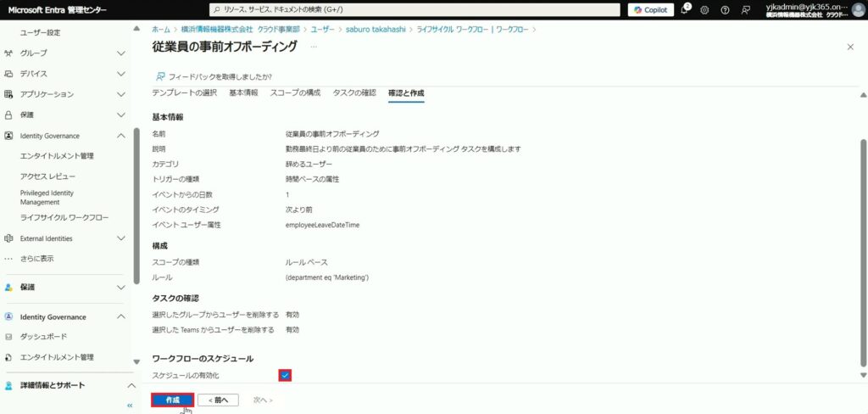Click the ellipsis next to the page title

[314, 47]
